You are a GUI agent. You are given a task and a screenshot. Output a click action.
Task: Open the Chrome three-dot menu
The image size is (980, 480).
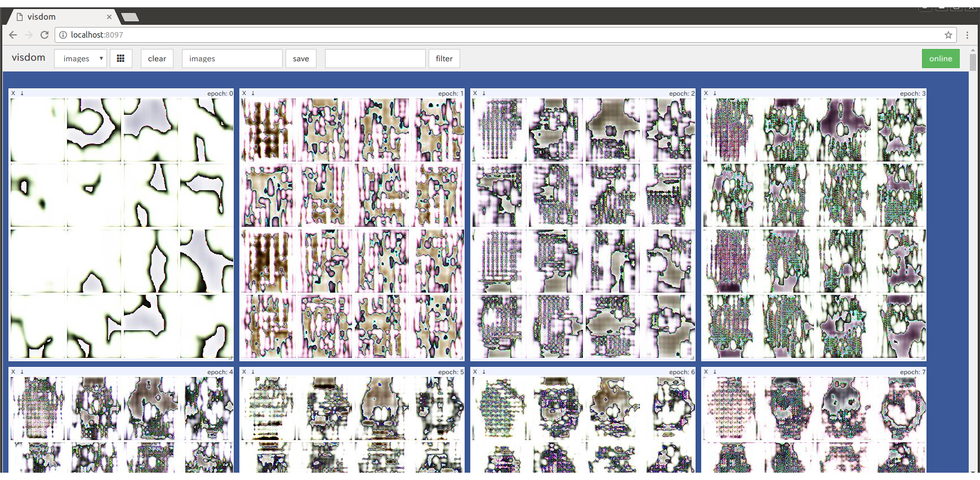[968, 35]
